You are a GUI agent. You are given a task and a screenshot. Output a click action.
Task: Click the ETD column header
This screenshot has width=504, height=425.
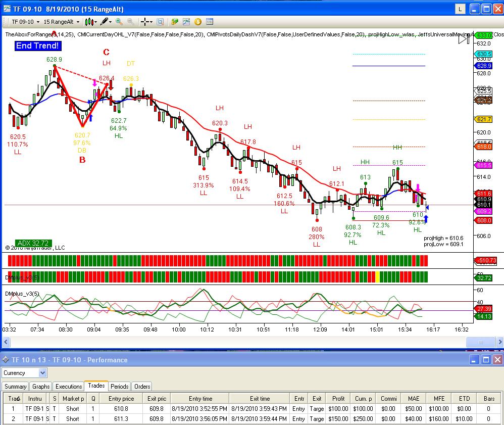(x=464, y=399)
